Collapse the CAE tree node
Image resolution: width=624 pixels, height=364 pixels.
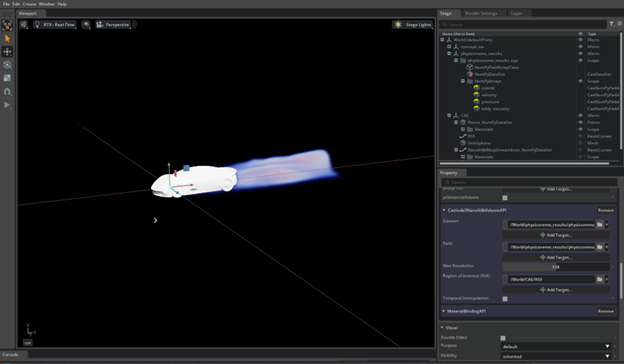(x=449, y=115)
